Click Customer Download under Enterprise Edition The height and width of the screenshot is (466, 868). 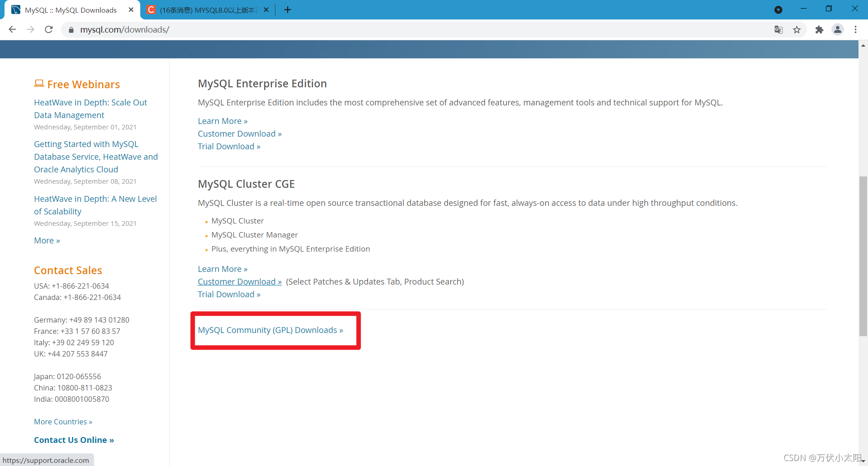click(240, 134)
